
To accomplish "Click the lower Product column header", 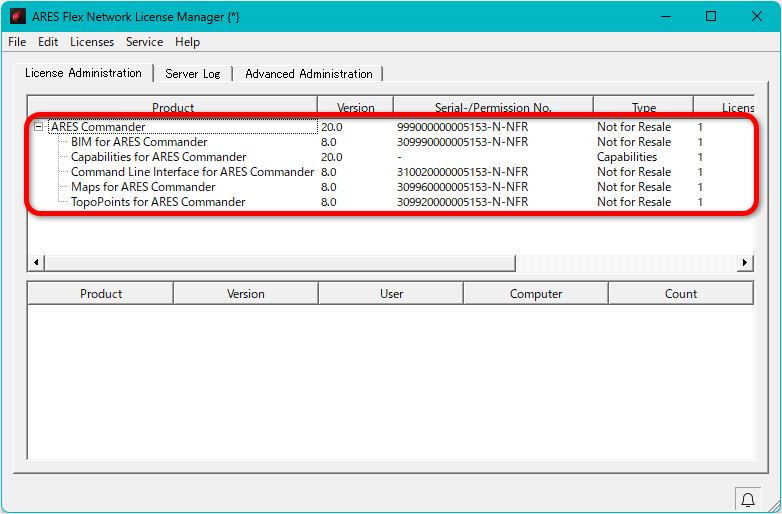I will tap(101, 294).
